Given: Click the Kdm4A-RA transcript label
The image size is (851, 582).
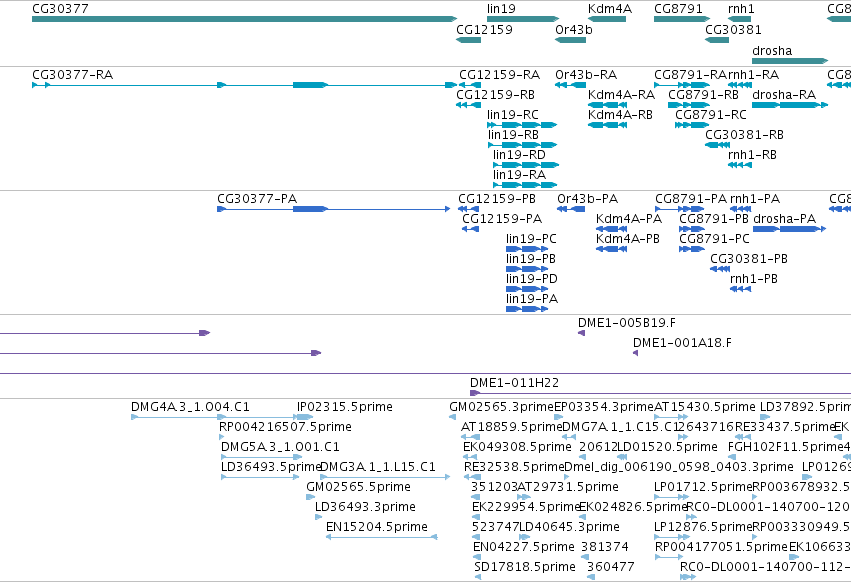Looking at the screenshot, I should (621, 94).
